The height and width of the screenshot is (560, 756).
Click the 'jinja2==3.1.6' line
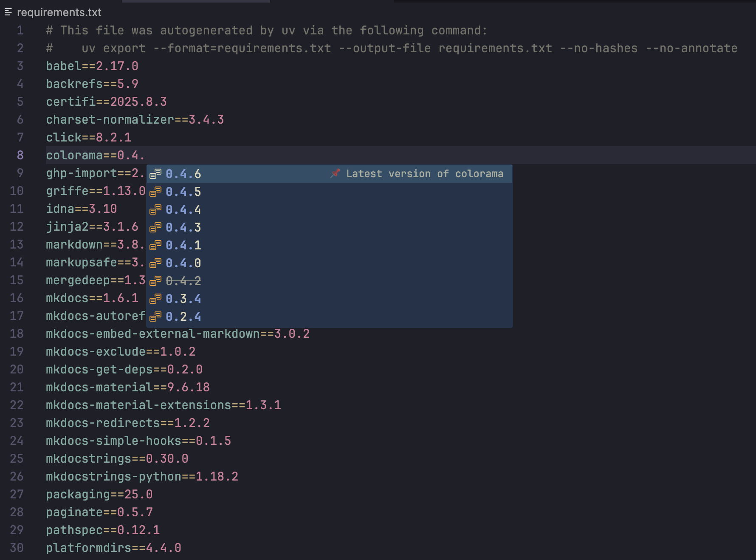tap(92, 226)
